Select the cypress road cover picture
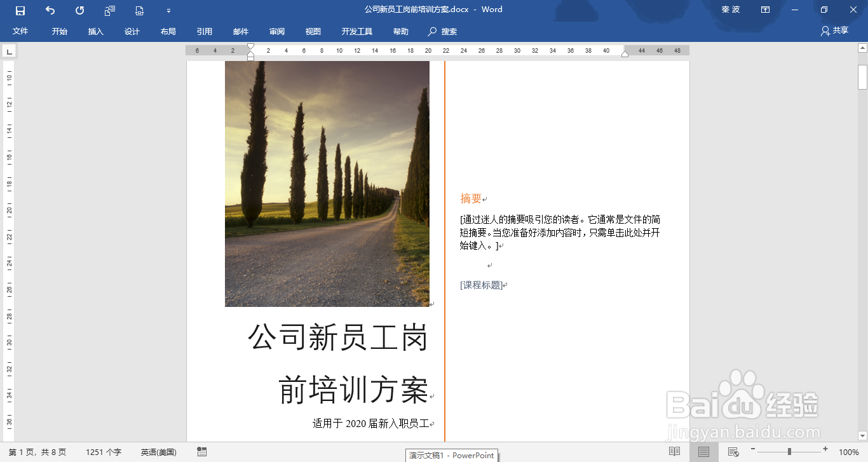 tap(327, 184)
